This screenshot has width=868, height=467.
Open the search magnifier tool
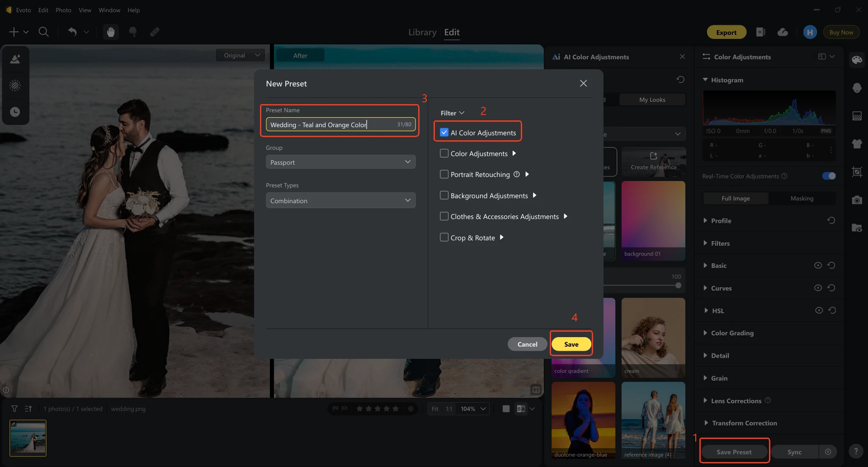(x=44, y=32)
